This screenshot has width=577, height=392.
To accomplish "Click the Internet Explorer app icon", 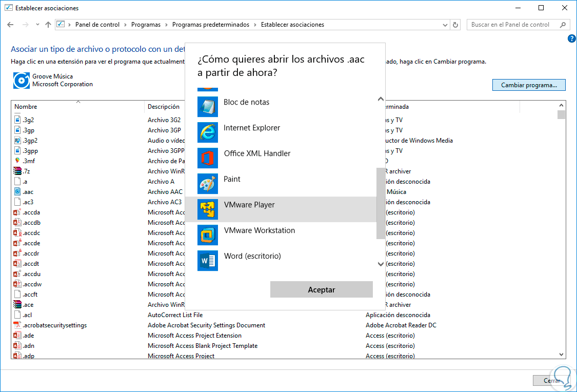I will point(208,132).
